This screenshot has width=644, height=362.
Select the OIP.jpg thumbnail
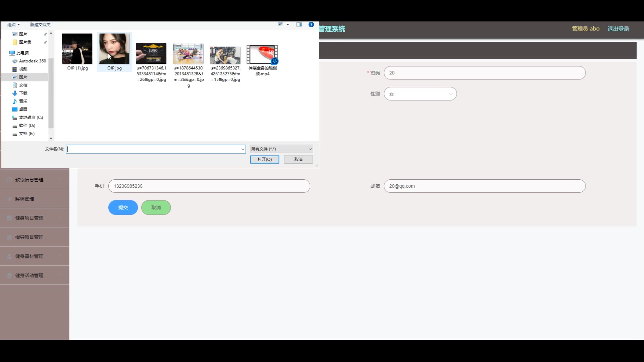point(114,49)
